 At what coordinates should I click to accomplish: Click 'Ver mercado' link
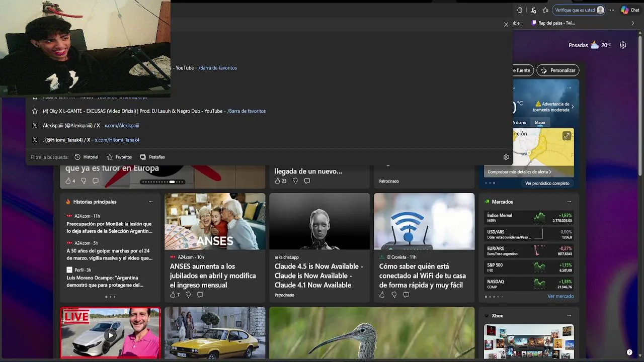pos(560,297)
